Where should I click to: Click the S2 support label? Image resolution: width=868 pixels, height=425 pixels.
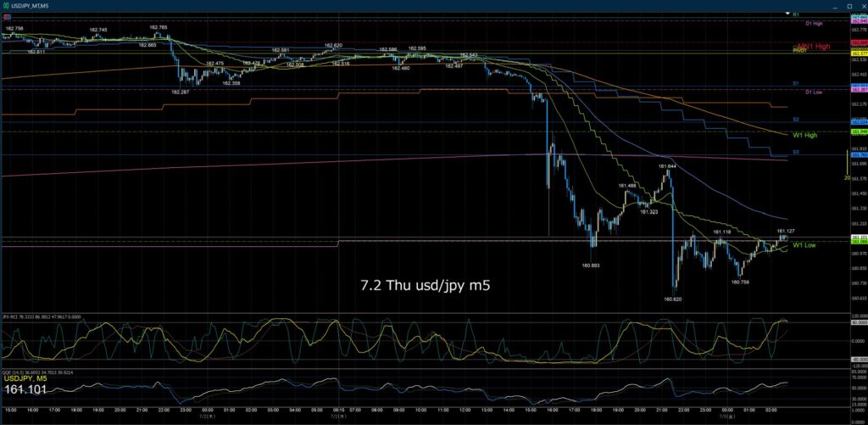click(795, 119)
